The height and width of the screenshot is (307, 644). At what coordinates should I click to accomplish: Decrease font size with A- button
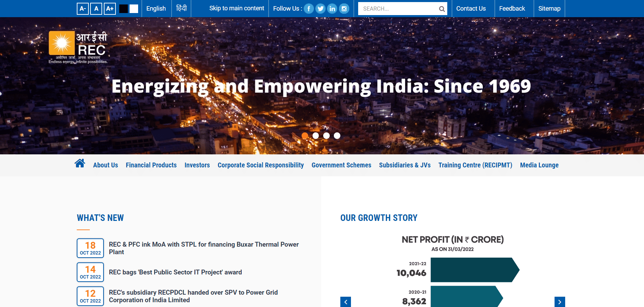83,9
